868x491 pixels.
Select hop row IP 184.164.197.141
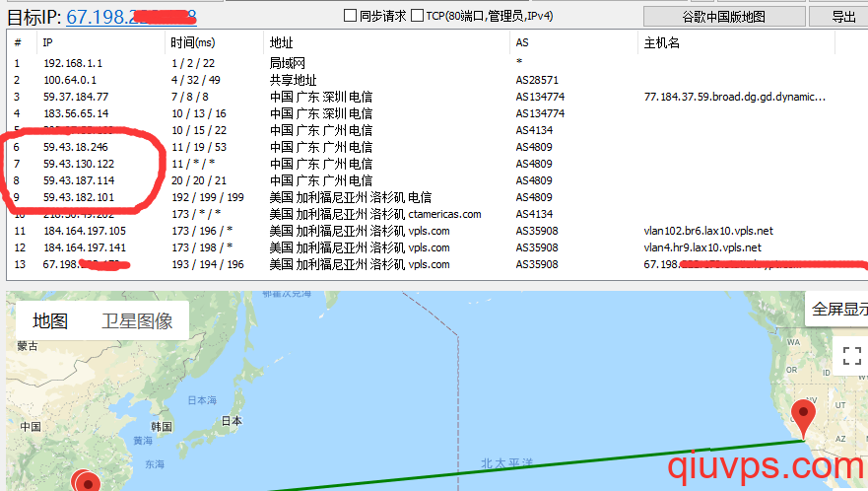(x=85, y=247)
